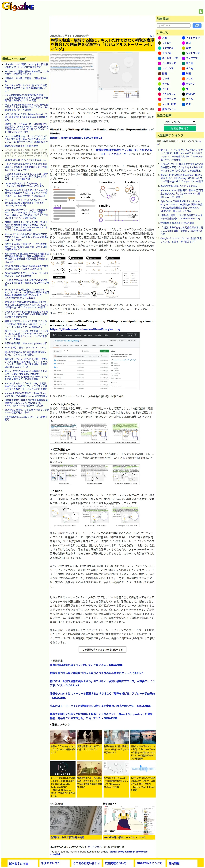Open the 取材 category
Screen dimensions: 205x868
tap(188, 43)
